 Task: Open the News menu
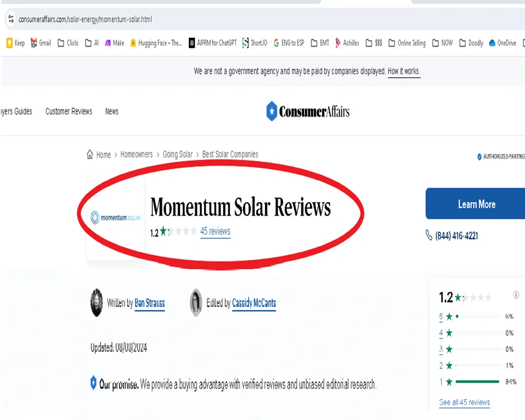click(111, 111)
